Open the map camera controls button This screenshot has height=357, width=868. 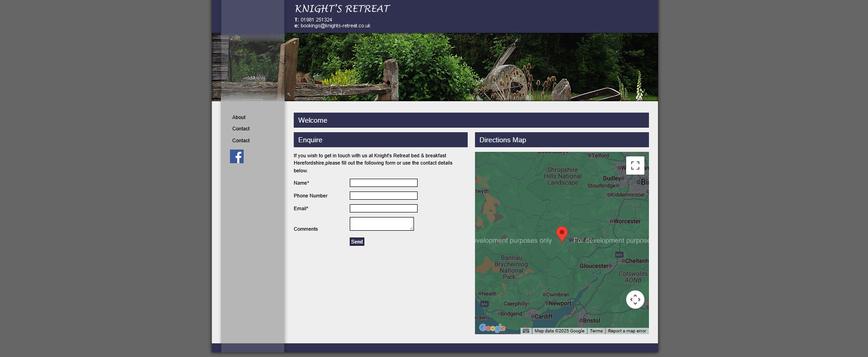pos(635,300)
